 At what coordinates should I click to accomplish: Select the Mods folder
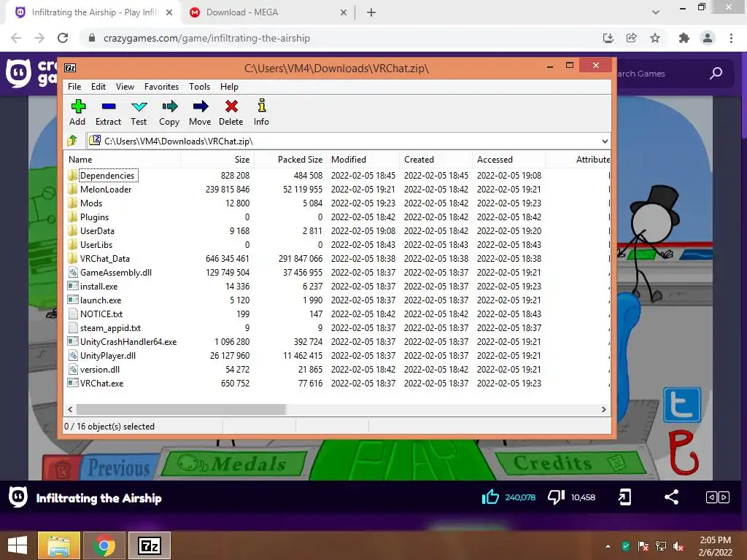pyautogui.click(x=91, y=203)
